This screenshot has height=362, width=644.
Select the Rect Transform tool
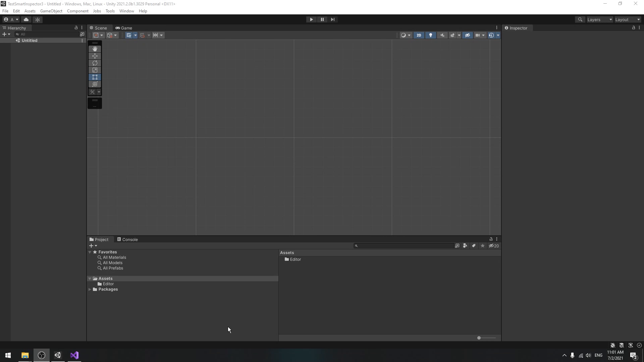(x=95, y=77)
